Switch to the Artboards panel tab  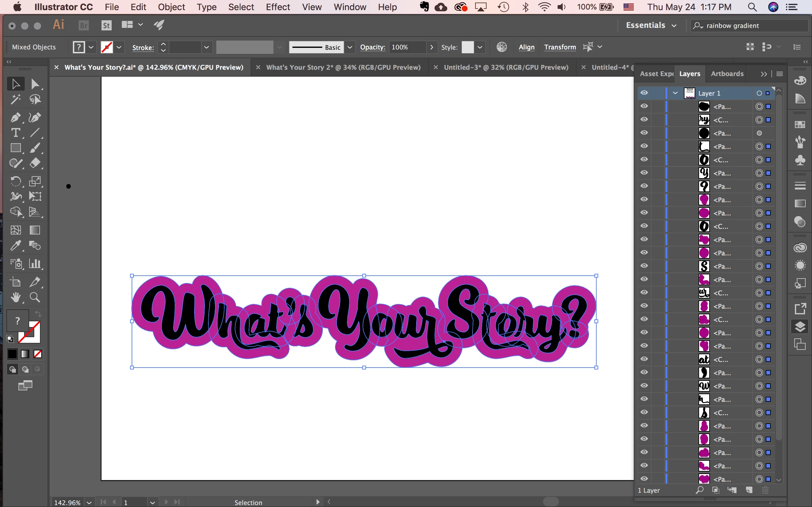[x=727, y=74]
